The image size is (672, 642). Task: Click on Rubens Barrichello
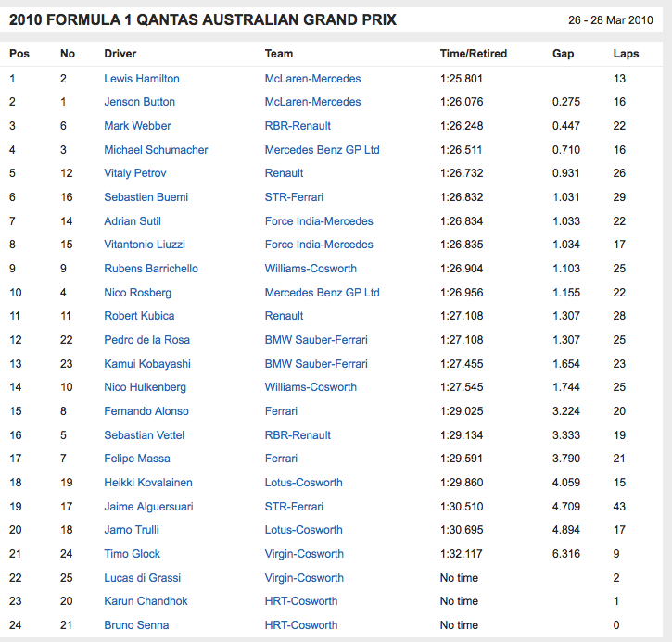(151, 269)
